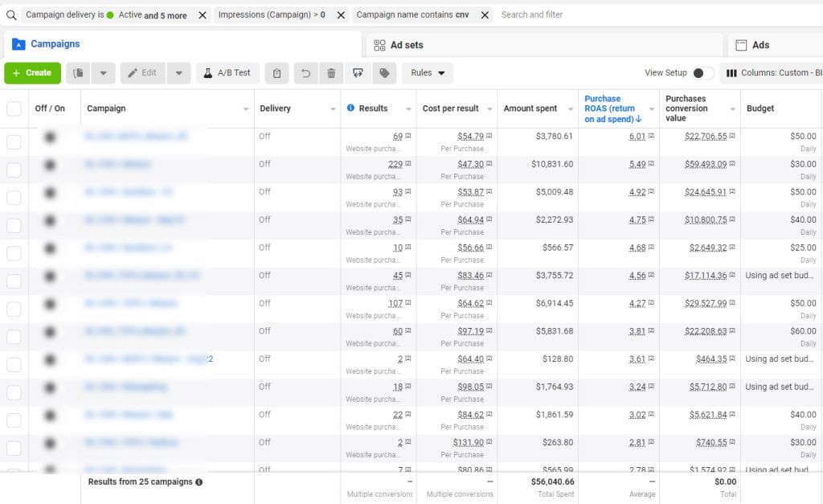This screenshot has height=504, width=823.
Task: Click the duplicate campaign icon
Action: click(x=79, y=73)
